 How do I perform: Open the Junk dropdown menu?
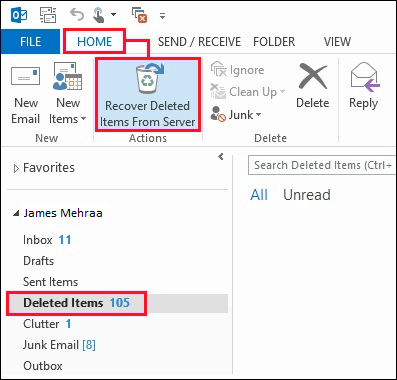coord(236,115)
